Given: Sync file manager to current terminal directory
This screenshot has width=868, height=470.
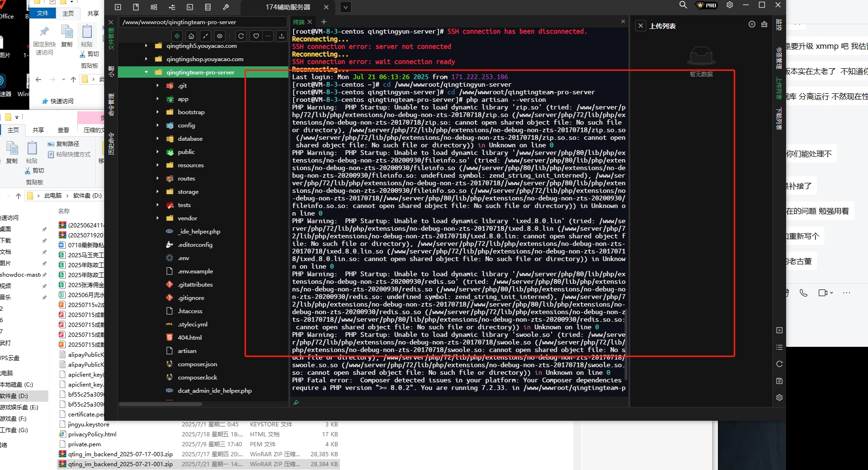Looking at the screenshot, I should (x=177, y=36).
